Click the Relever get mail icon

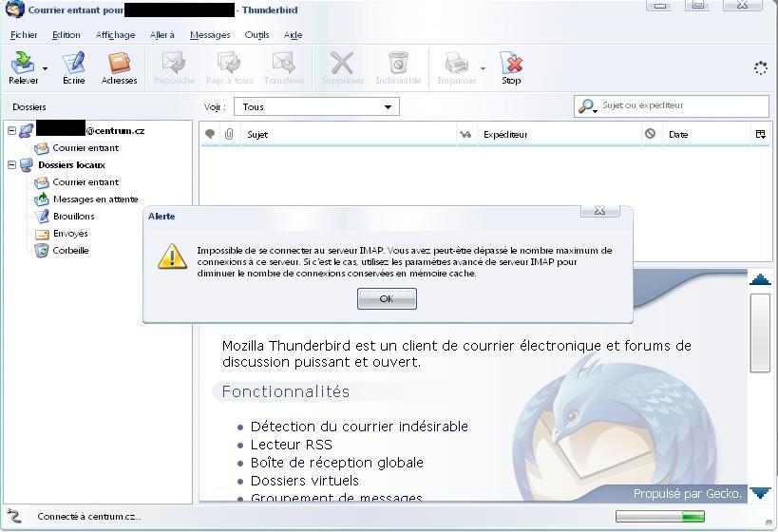point(23,63)
